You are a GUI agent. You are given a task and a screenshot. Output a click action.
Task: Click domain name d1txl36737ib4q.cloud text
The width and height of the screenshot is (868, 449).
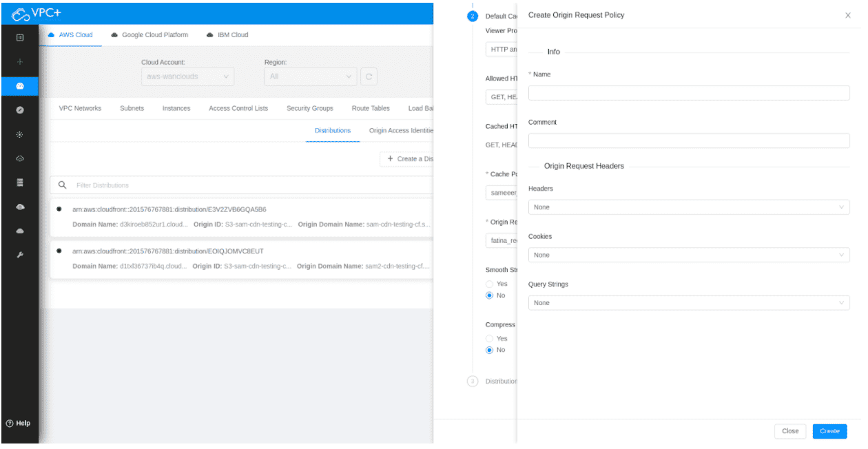click(152, 267)
